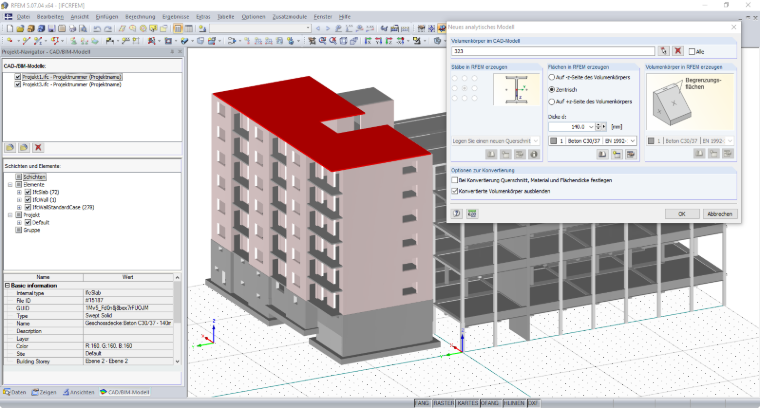The height and width of the screenshot is (408, 760).
Task: Collapse the Projekt tree node
Action: [10, 215]
